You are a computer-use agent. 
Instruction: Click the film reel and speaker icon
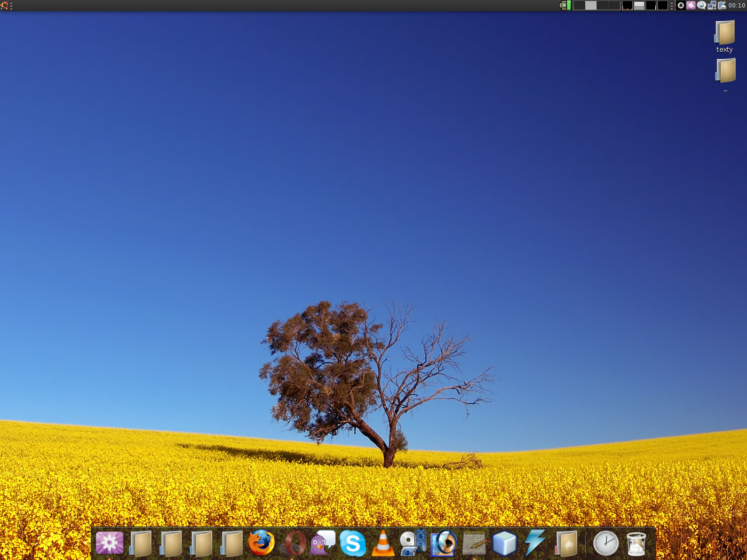pos(413,543)
